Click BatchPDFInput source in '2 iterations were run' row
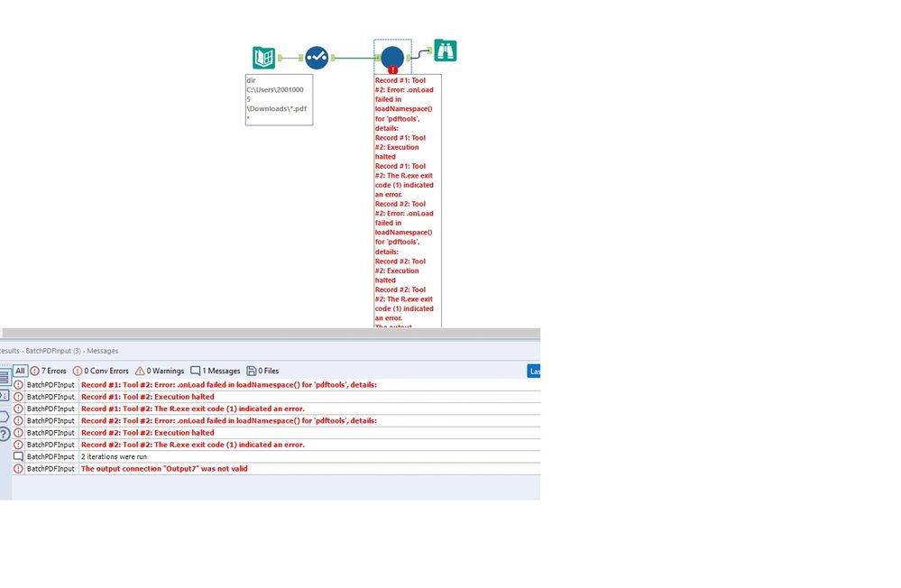The image size is (901, 588). (x=51, y=456)
